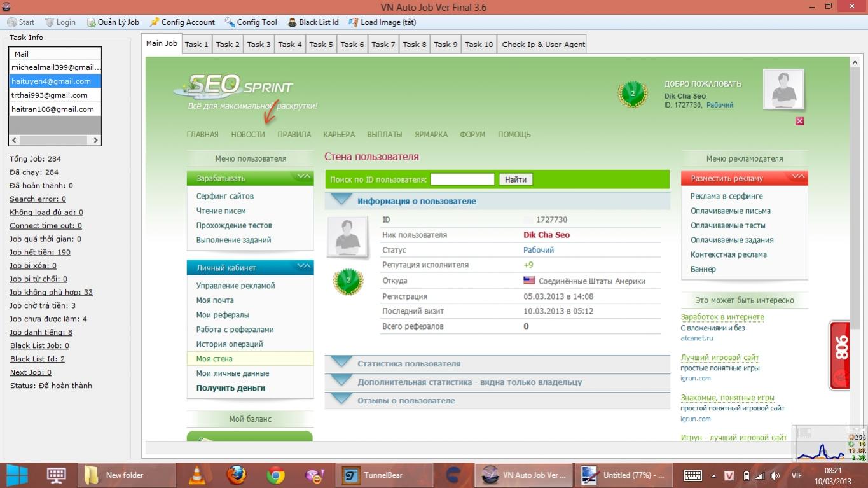Click the red 908 side badge
This screenshot has height=488, width=868.
pos(839,355)
